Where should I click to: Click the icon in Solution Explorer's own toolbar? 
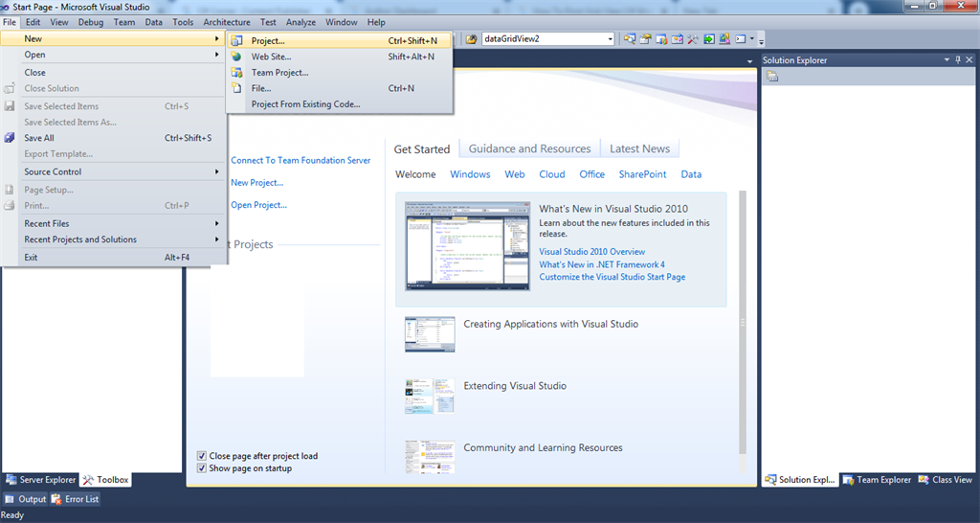click(x=772, y=77)
